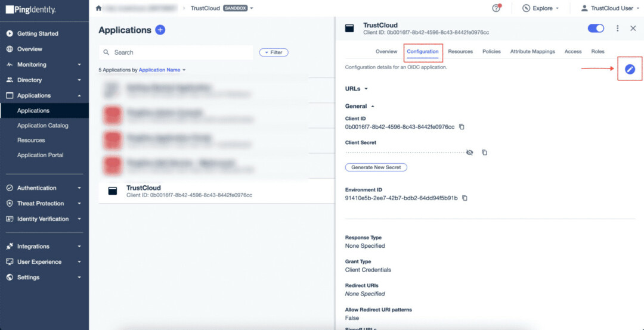Expand the Threat Protection sidebar menu
644x330 pixels.
[x=79, y=204]
